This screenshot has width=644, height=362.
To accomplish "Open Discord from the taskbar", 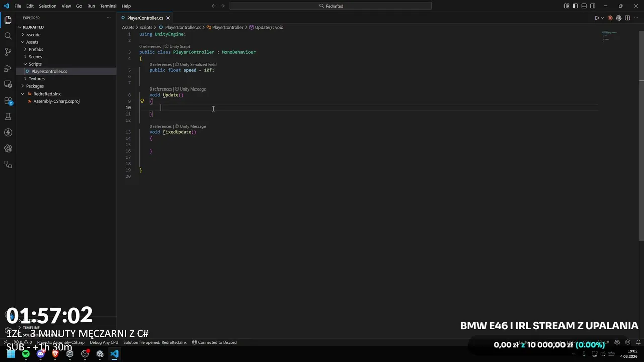I will pyautogui.click(x=41, y=354).
